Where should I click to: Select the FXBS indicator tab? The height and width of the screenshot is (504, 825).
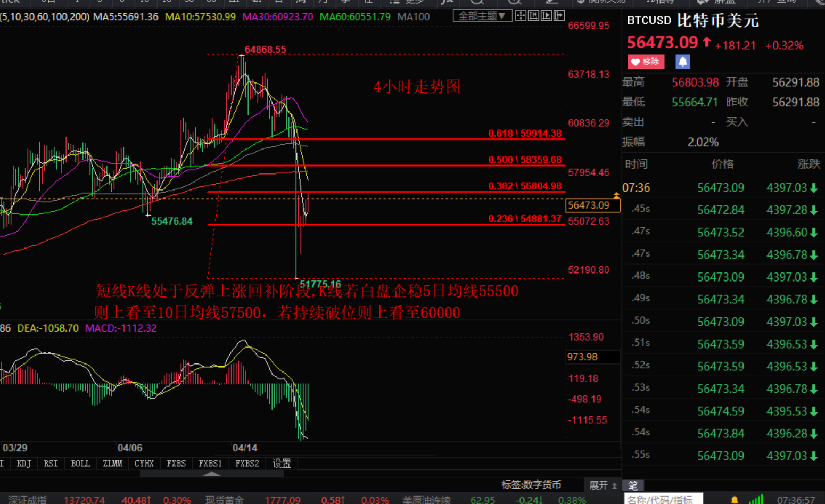point(176,464)
